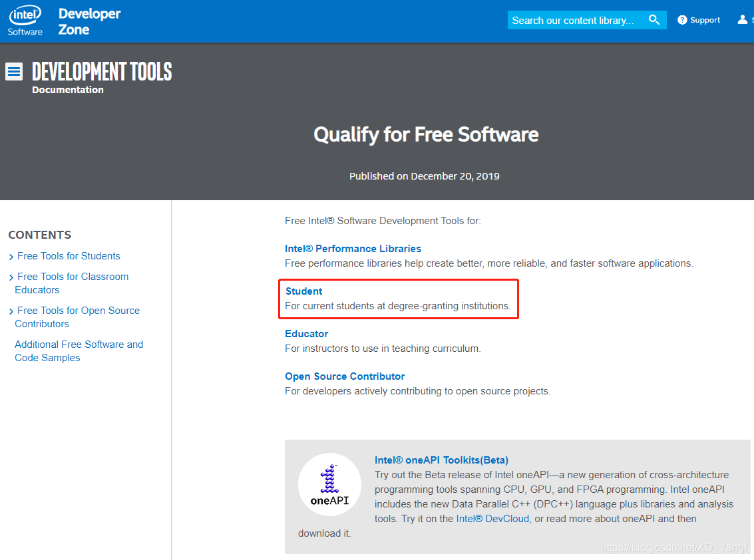Expand chevron beside Free Tools for Classroom Educators
Image resolution: width=754 pixels, height=560 pixels.
pos(11,278)
